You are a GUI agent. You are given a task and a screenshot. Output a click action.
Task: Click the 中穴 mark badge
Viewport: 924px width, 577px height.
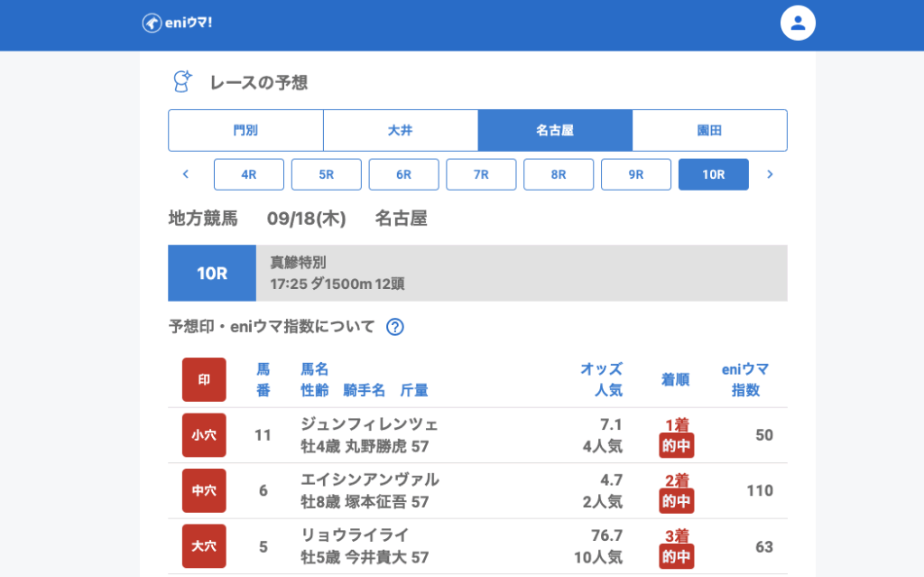pos(204,490)
